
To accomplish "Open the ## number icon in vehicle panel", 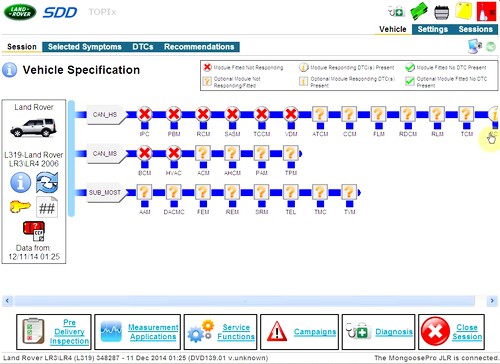I will (47, 208).
